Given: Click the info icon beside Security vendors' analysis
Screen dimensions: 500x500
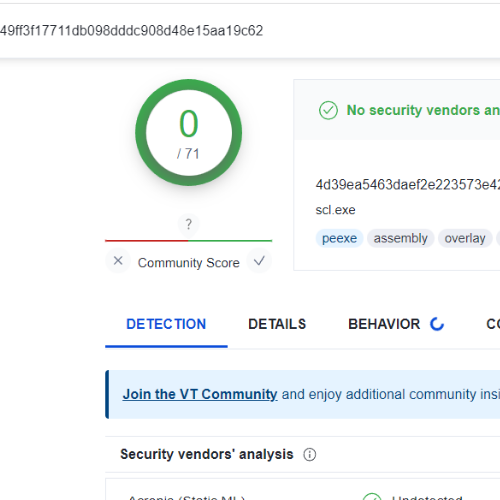Looking at the screenshot, I should (x=310, y=454).
